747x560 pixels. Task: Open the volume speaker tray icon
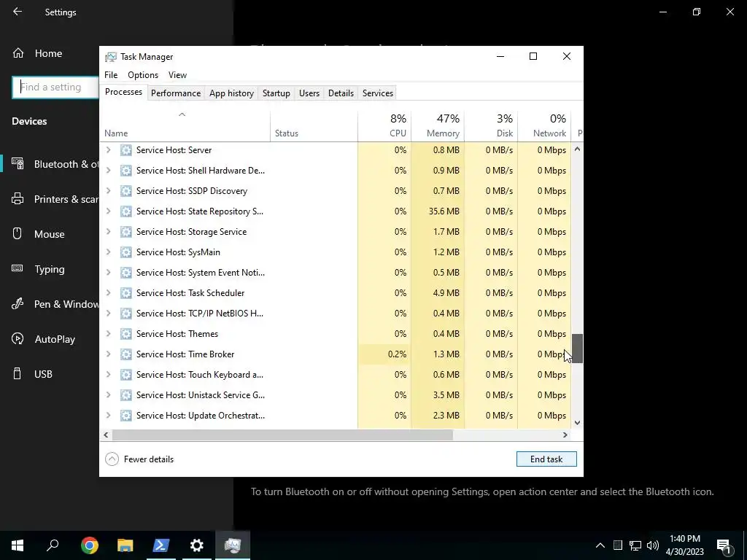click(x=653, y=545)
